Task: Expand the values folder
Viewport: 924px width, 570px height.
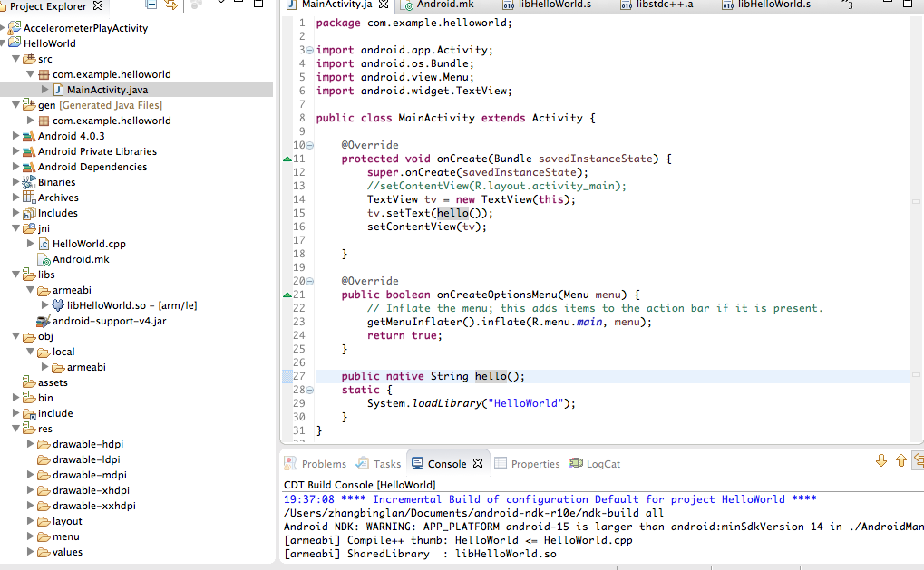Action: [31, 552]
